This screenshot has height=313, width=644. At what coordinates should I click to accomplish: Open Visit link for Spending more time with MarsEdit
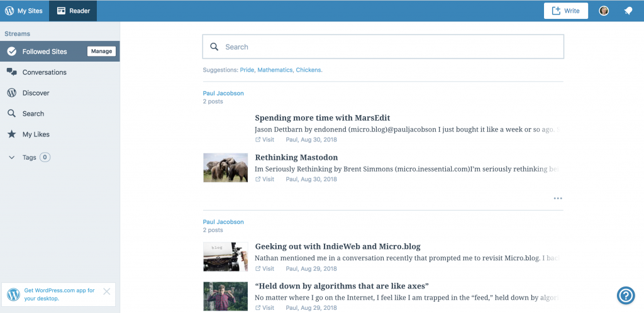[x=265, y=140]
